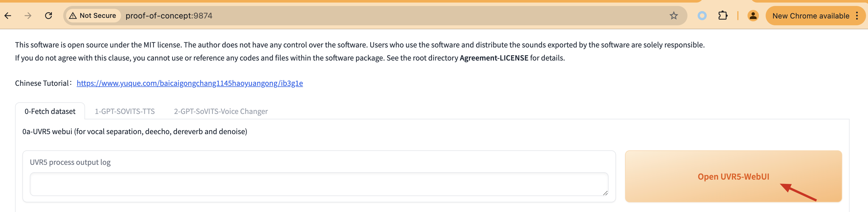The height and width of the screenshot is (212, 868).
Task: Bookmark this page with the star icon
Action: tap(673, 16)
